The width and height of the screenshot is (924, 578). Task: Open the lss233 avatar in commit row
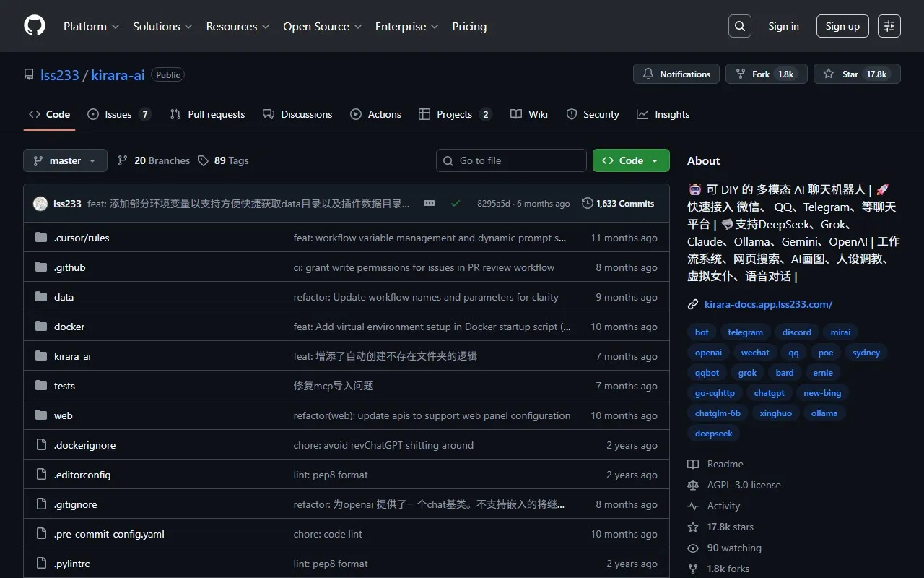(40, 204)
